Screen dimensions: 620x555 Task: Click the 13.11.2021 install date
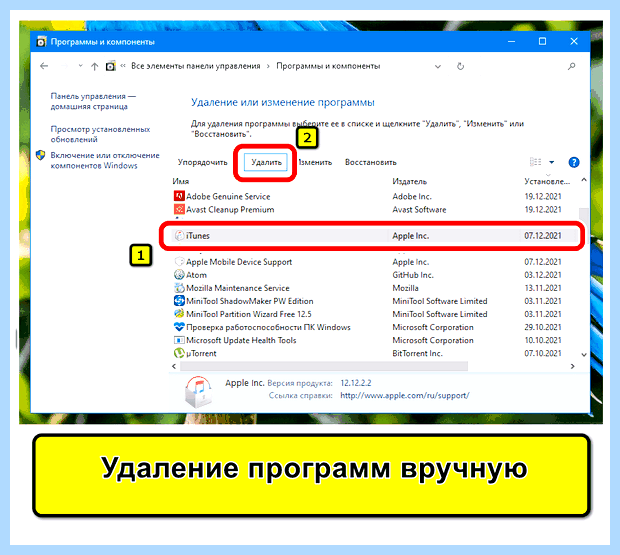pos(543,288)
